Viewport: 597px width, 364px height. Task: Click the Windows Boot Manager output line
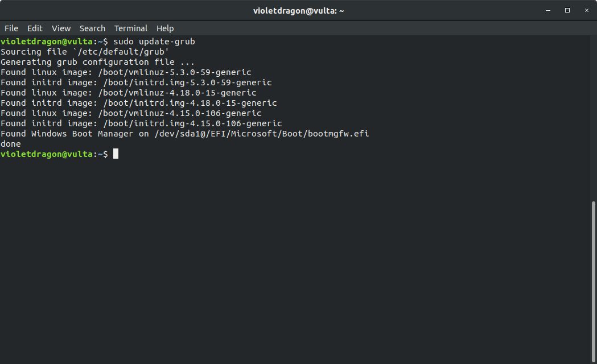pos(186,133)
